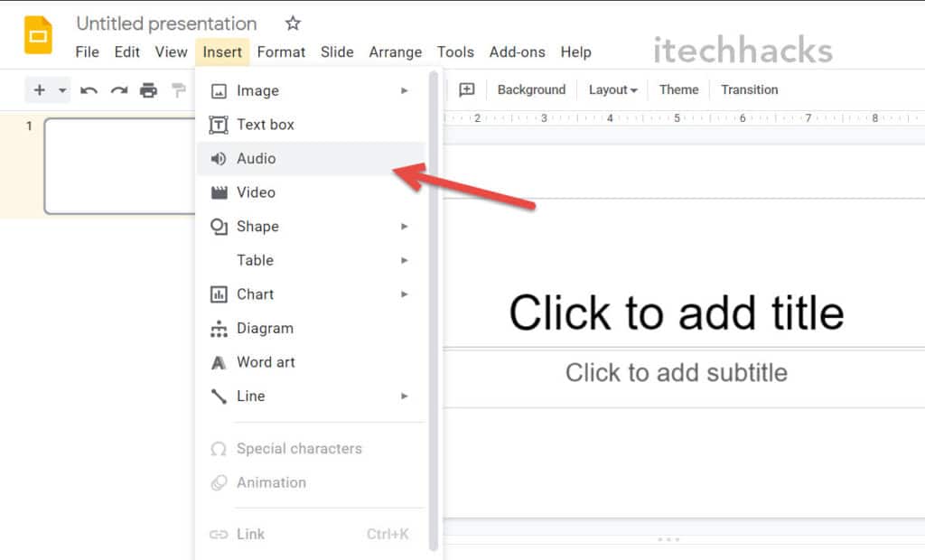Open Slides home via the yellow logo

(37, 34)
